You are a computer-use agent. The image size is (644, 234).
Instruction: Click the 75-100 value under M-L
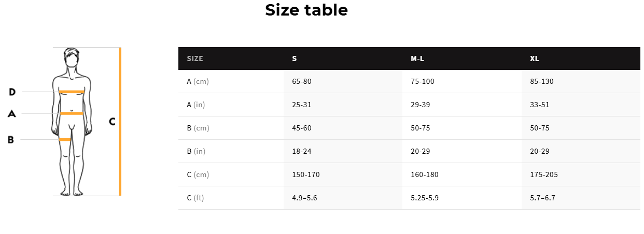click(422, 82)
